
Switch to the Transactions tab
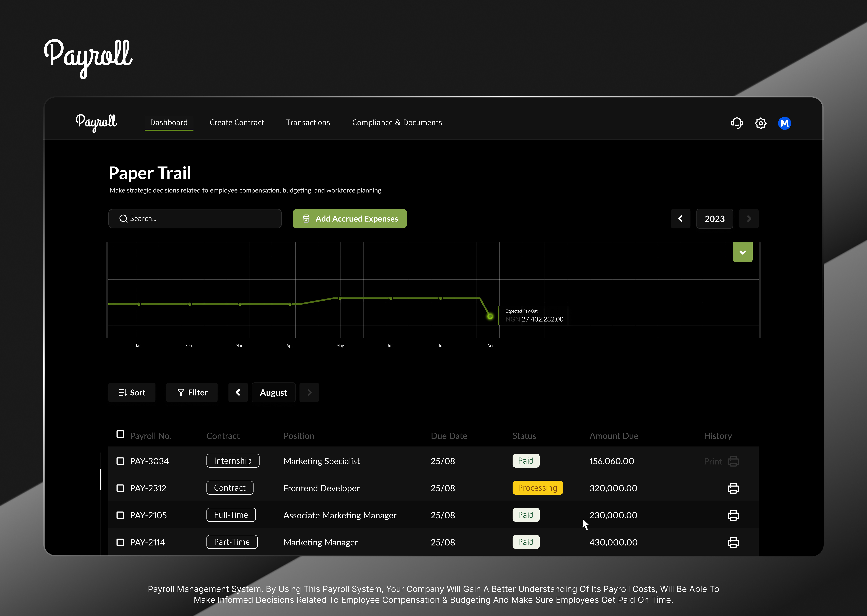click(x=308, y=123)
